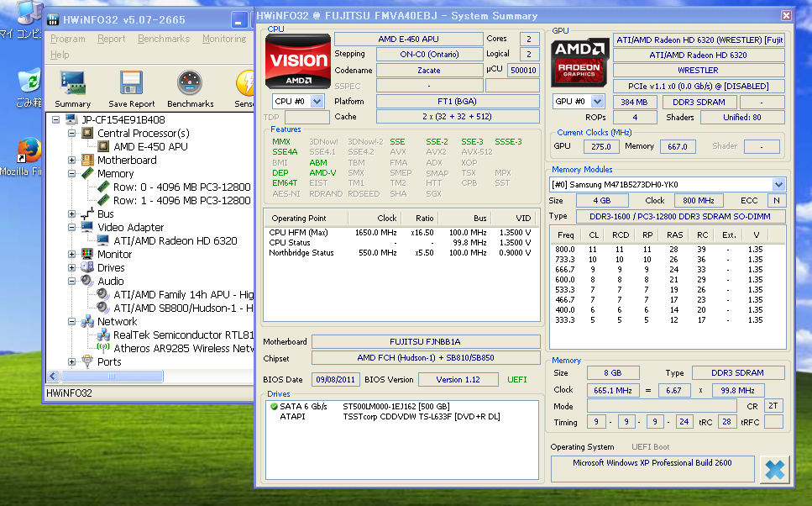Click the FUJITSU FJNBB1A motherboard field

[x=425, y=341]
